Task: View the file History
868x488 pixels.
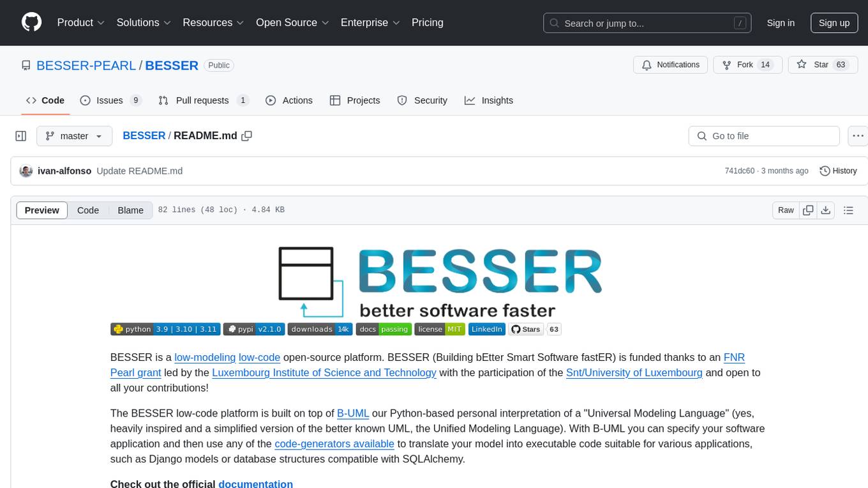Action: [x=838, y=171]
